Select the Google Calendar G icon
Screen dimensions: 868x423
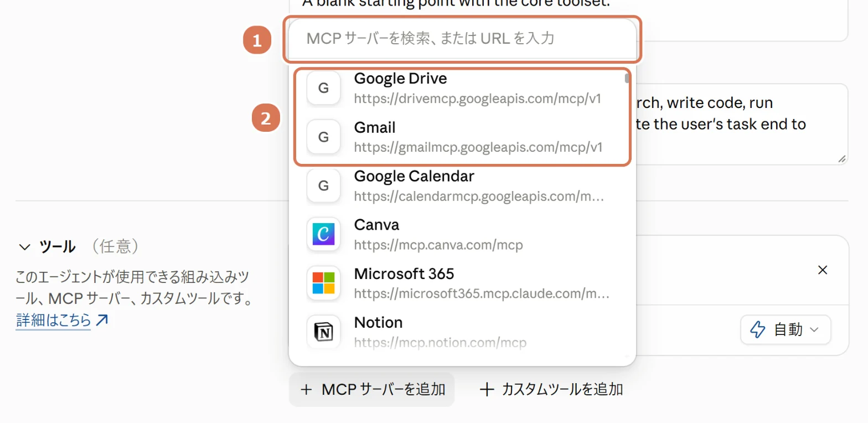point(323,185)
